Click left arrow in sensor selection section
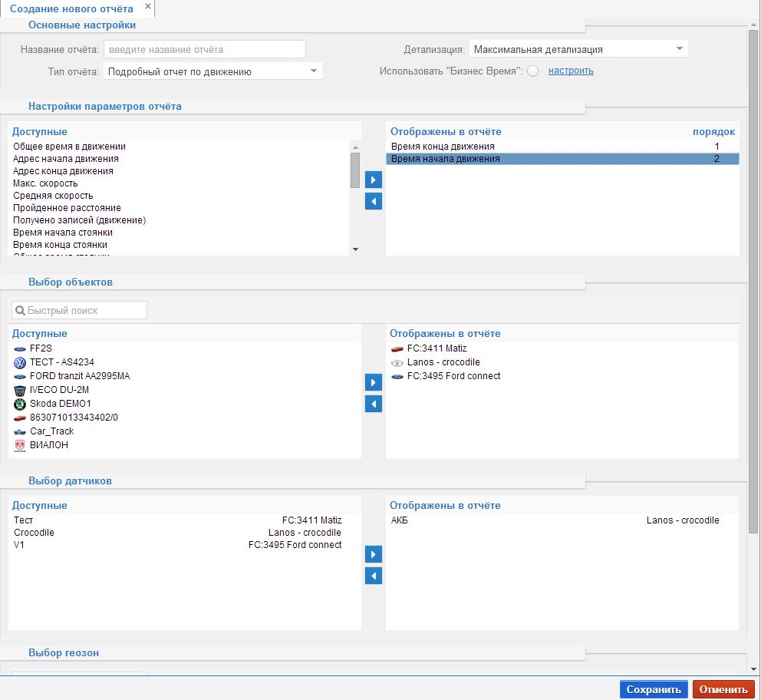 click(x=374, y=576)
